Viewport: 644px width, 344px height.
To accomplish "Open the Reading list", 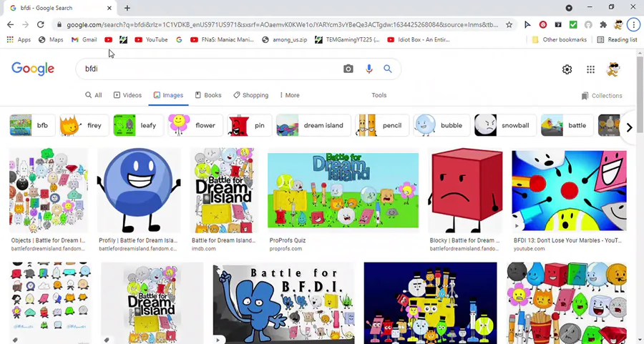I will 618,40.
